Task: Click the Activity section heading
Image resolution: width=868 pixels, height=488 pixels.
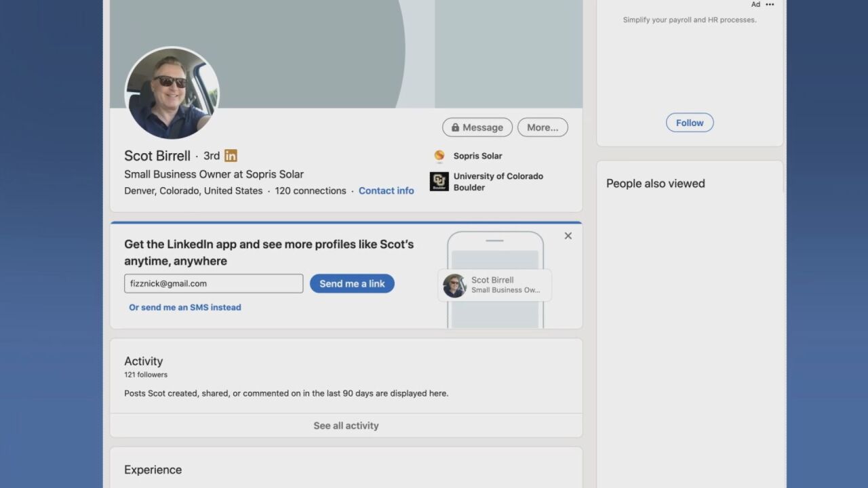Action: 144,361
